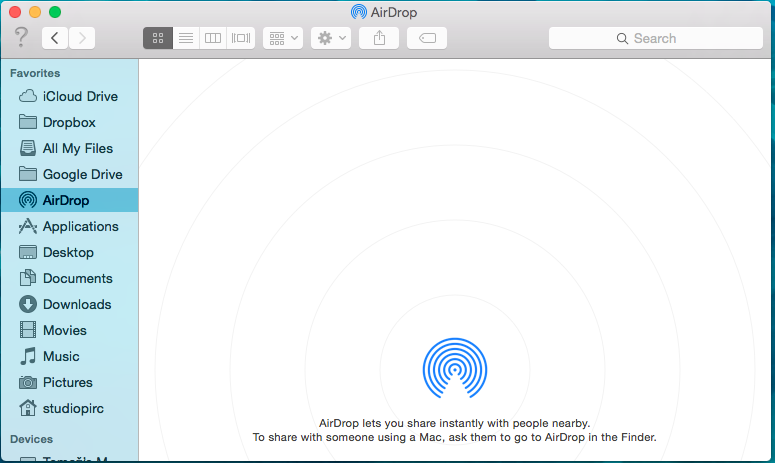Switch to icon grid view

click(x=158, y=38)
